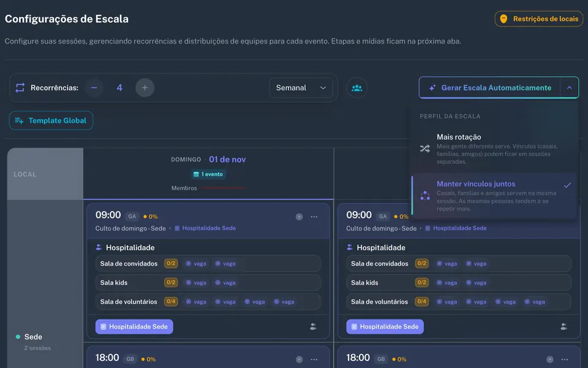Add to second column 18:00 session
This screenshot has width=588, height=368.
pos(550,359)
